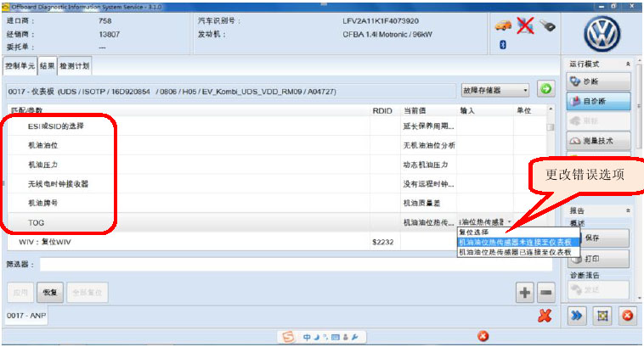Select the 自诊断 self-diagnosis mode
Viewport: 644px width, 347px height.
point(598,101)
